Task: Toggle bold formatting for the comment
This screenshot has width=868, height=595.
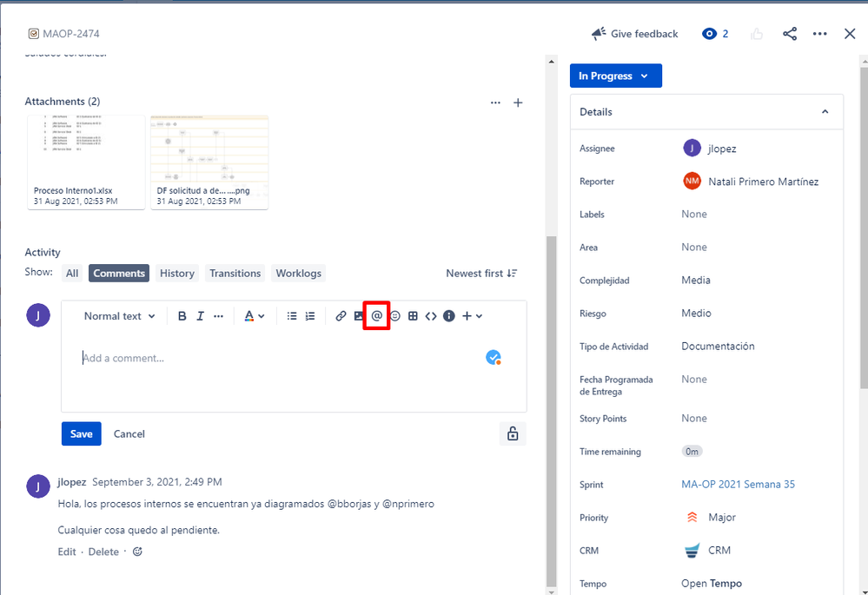Action: click(x=182, y=315)
